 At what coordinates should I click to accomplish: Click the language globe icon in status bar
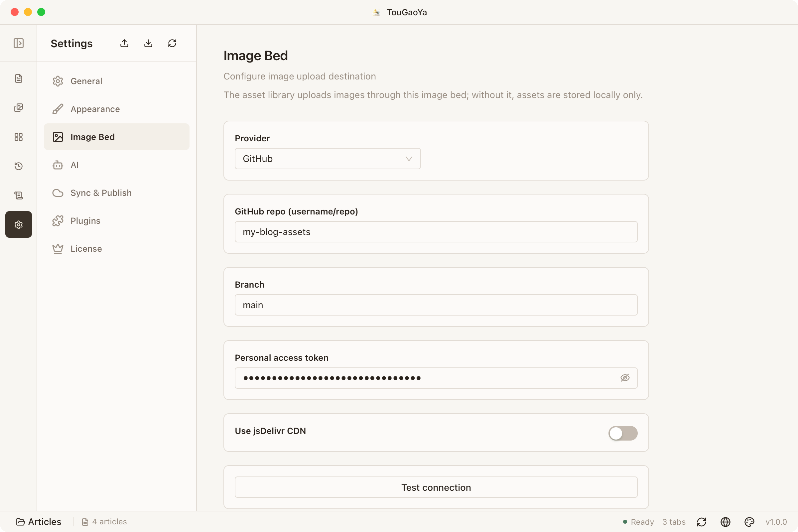(726, 522)
